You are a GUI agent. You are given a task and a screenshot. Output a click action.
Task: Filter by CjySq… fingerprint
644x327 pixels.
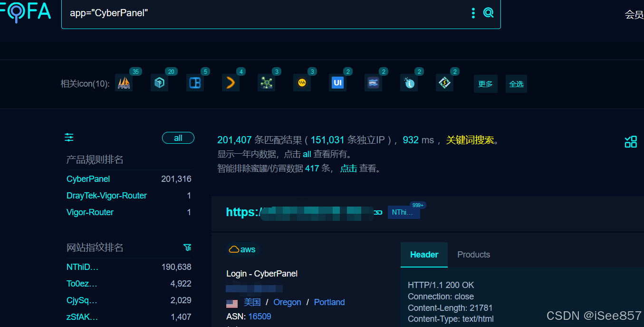tap(82, 300)
